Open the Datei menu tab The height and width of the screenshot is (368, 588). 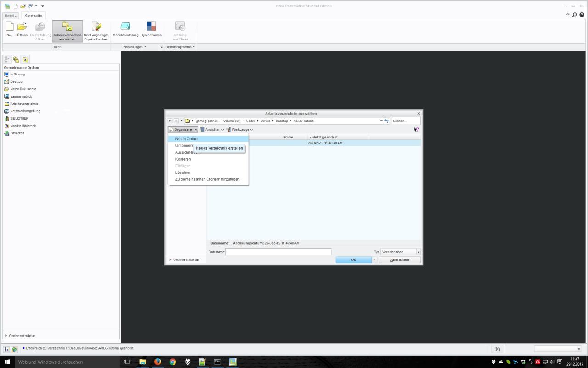coord(11,16)
